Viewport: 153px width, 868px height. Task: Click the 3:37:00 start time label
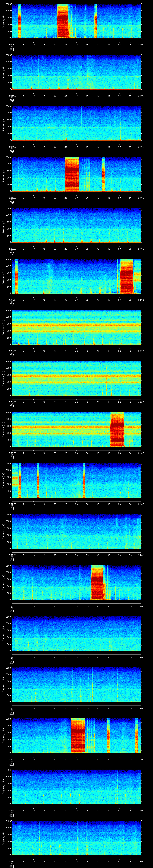click(12, 810)
